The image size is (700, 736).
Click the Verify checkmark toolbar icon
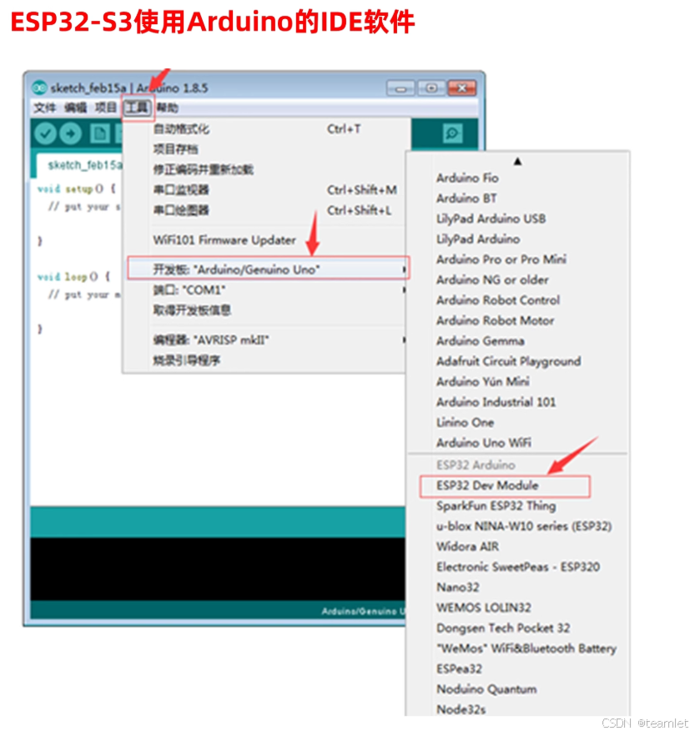coord(45,134)
